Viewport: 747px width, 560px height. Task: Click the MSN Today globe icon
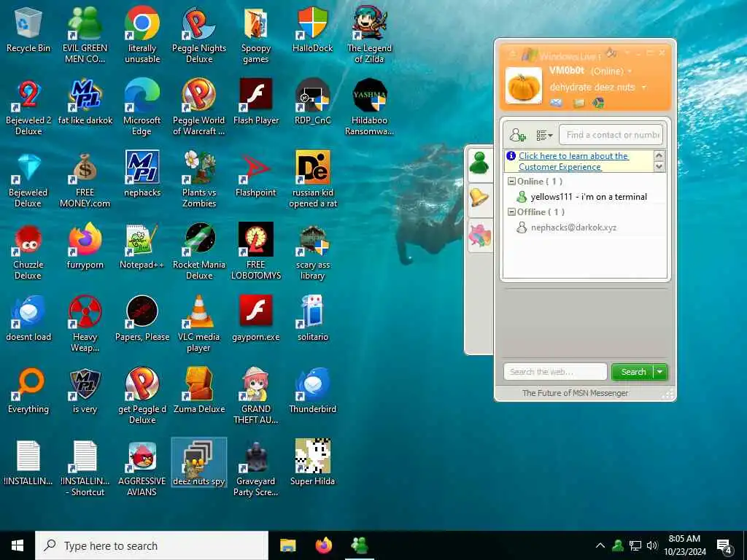598,103
